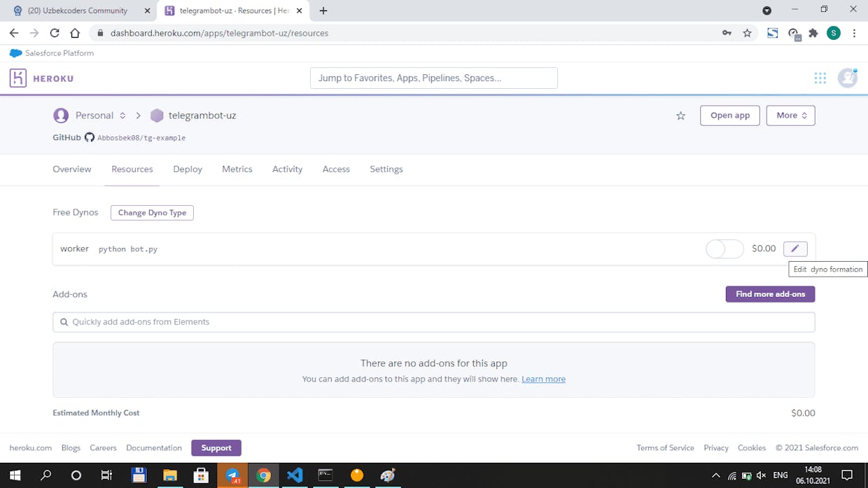Click the Salesforce Platform text
868x488 pixels.
[59, 53]
